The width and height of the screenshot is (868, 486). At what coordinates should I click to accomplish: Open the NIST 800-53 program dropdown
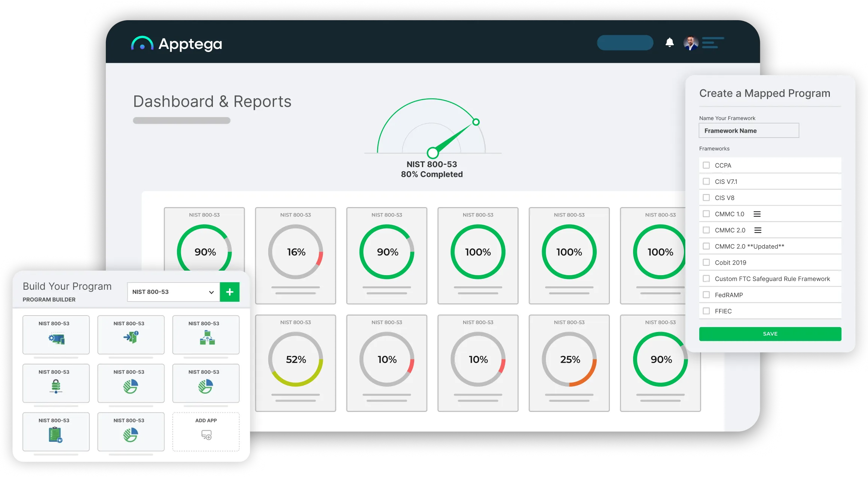(173, 292)
